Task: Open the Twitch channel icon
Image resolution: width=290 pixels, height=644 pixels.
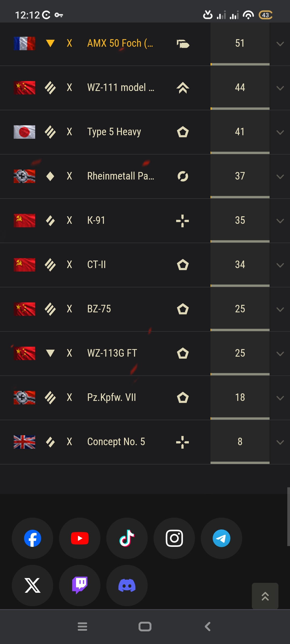Action: 80,586
